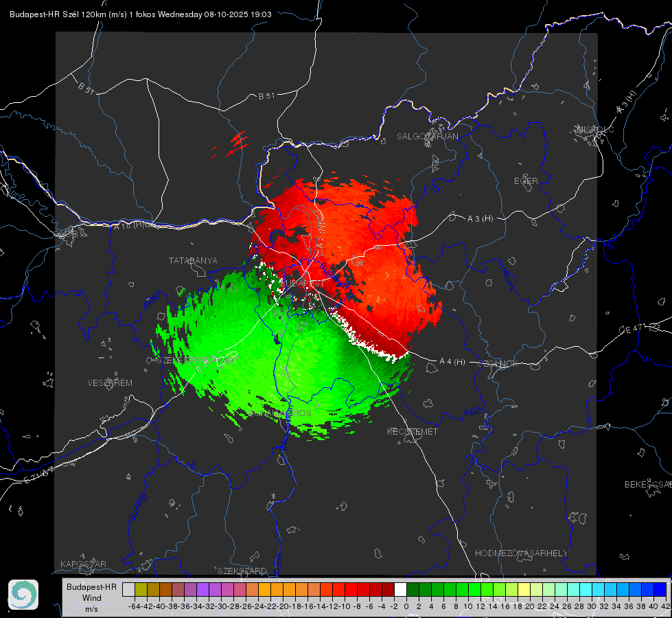Click the VESZPRÉM city label
The height and width of the screenshot is (618, 672).
(110, 383)
